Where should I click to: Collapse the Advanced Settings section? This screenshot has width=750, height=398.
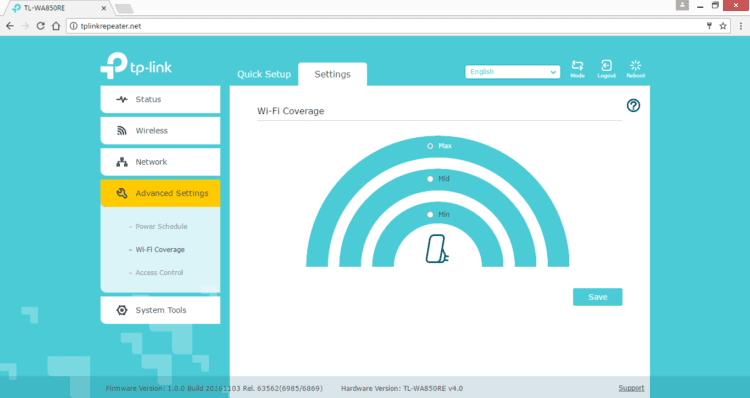click(160, 193)
